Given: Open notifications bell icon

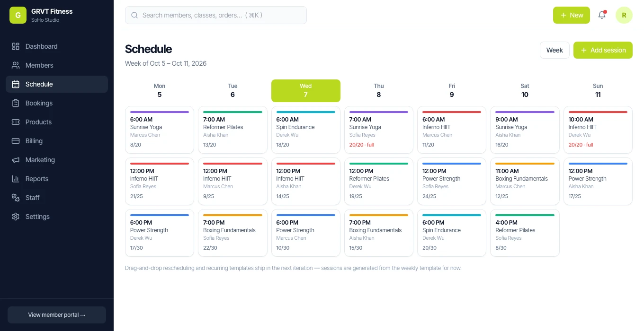Looking at the screenshot, I should tap(602, 15).
